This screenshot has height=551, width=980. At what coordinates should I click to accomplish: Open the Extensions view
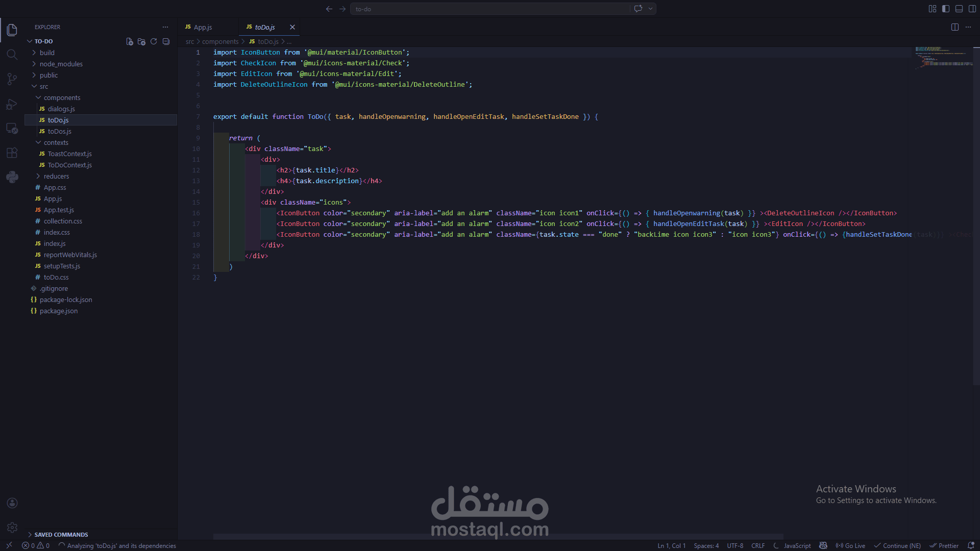[12, 153]
